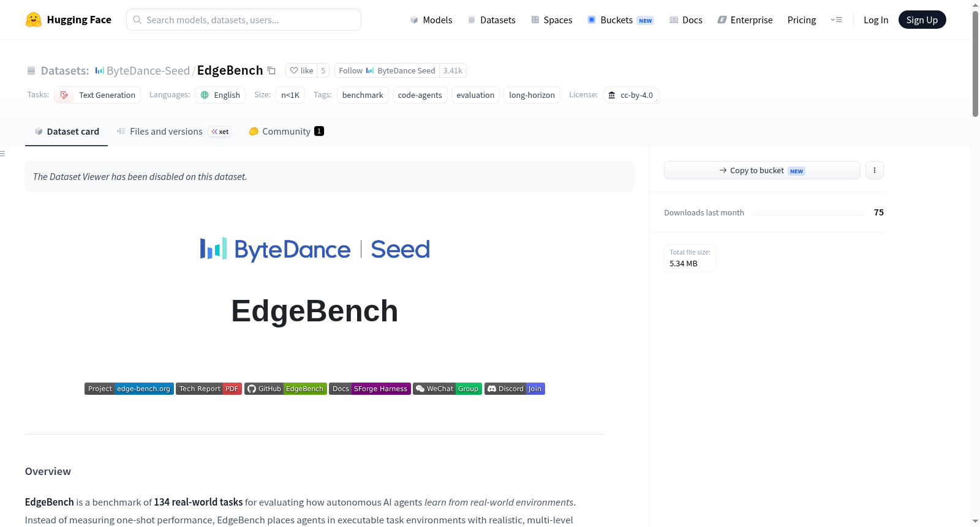Switch to Files and versions tab

(x=174, y=131)
